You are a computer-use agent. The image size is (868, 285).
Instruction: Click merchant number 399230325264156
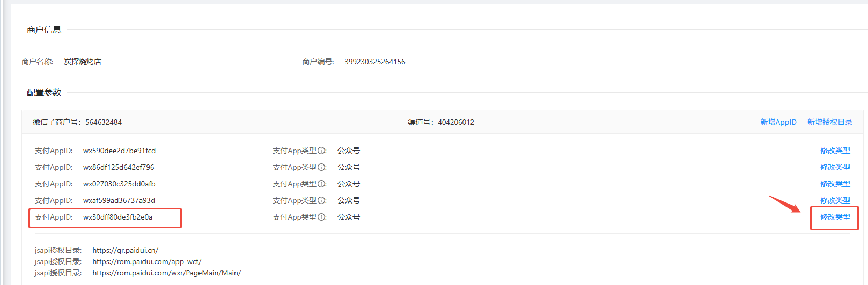pos(375,62)
